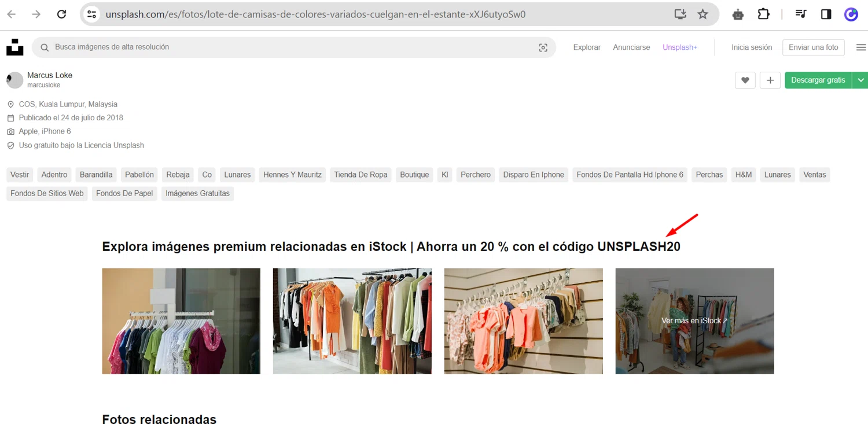Click Ver más en iStock tile
Image resolution: width=868 pixels, height=424 pixels.
[695, 321]
